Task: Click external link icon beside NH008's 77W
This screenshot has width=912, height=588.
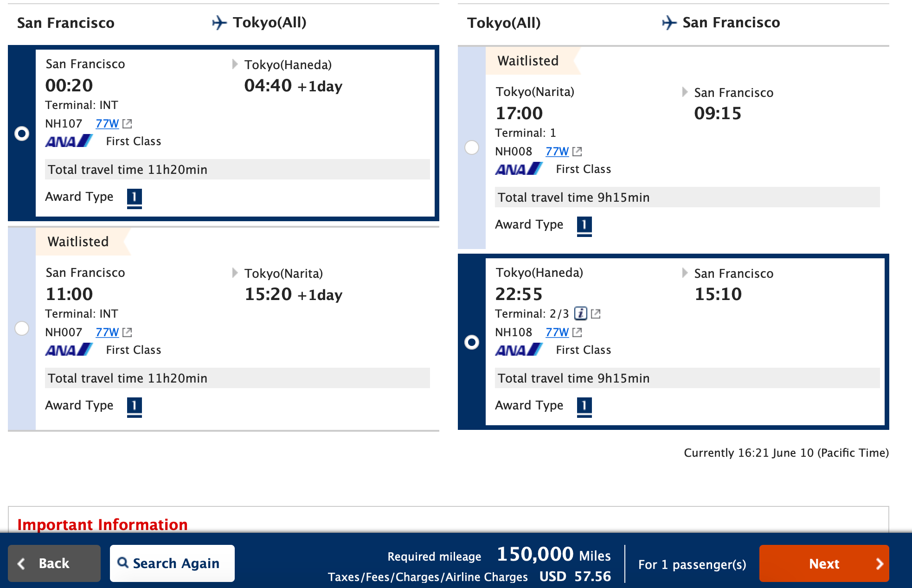Action: pos(577,152)
